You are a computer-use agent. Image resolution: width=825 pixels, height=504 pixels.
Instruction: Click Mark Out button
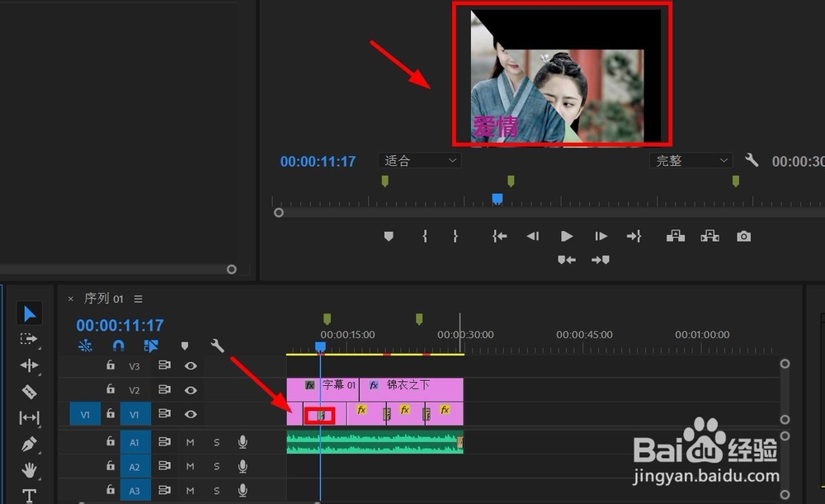click(x=455, y=236)
